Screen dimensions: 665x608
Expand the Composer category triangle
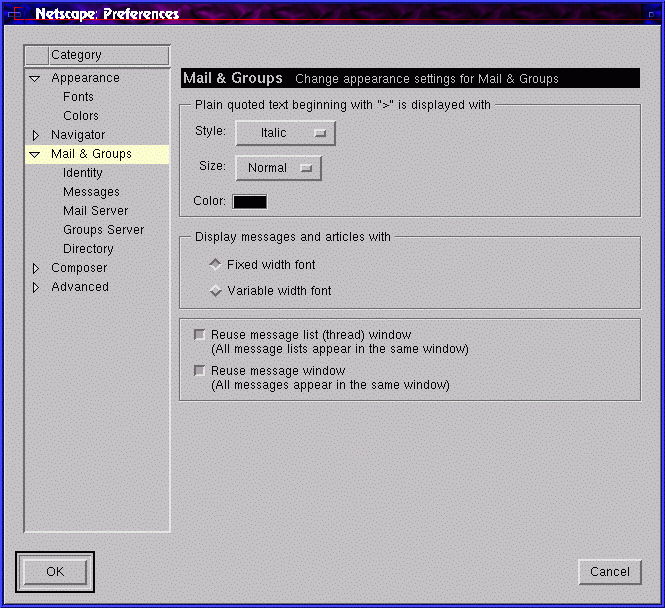(x=36, y=268)
